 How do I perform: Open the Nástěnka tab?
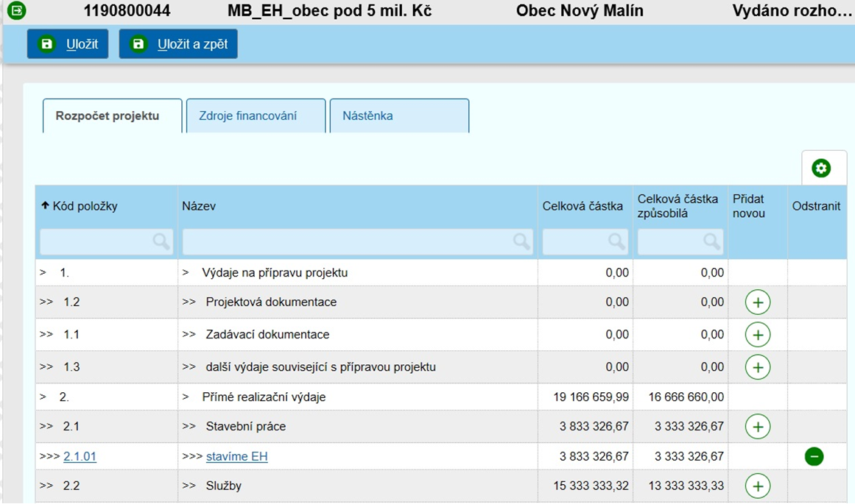click(399, 116)
